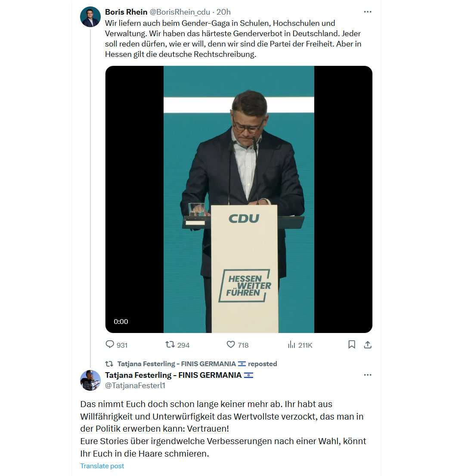Click the Translate post link

point(102,466)
